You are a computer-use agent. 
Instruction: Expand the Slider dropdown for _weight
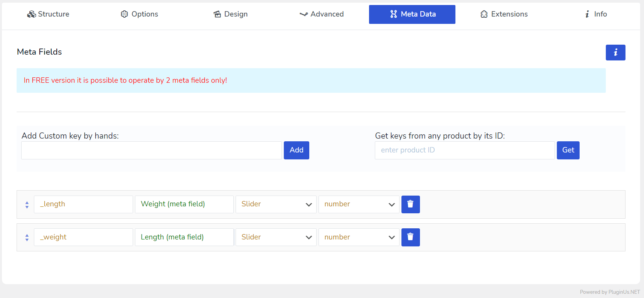coord(276,237)
